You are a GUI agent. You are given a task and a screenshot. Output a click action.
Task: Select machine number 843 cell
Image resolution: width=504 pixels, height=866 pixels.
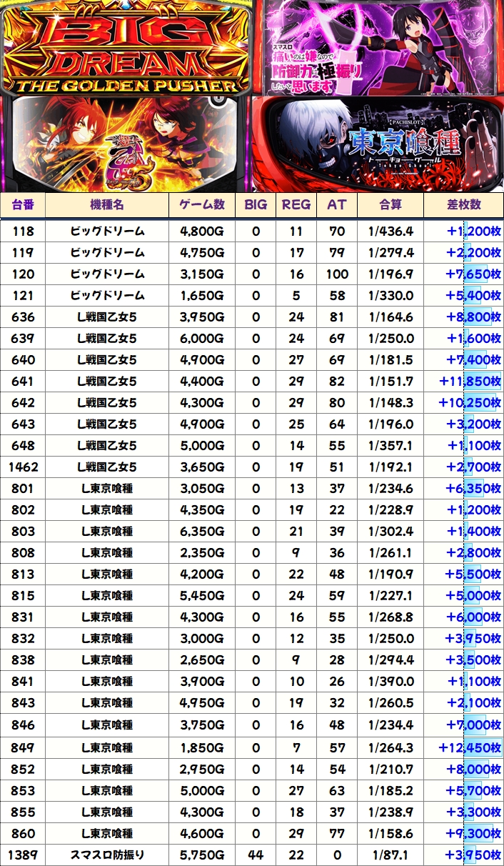pyautogui.click(x=23, y=703)
